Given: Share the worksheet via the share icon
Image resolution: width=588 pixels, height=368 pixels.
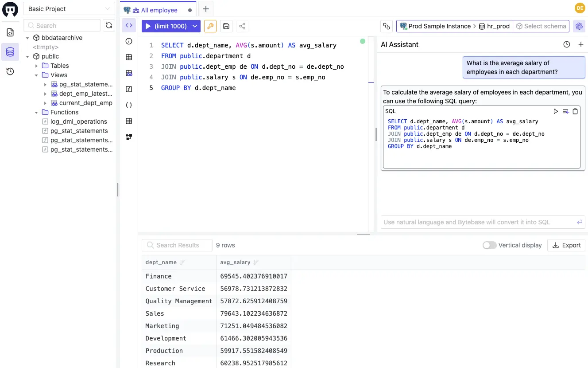Looking at the screenshot, I should [x=242, y=26].
